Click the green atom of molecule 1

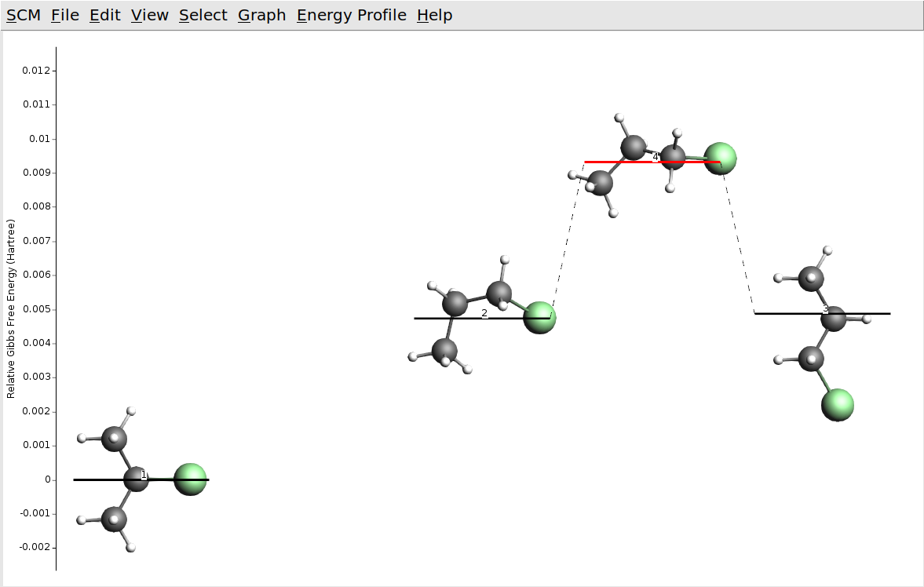190,479
